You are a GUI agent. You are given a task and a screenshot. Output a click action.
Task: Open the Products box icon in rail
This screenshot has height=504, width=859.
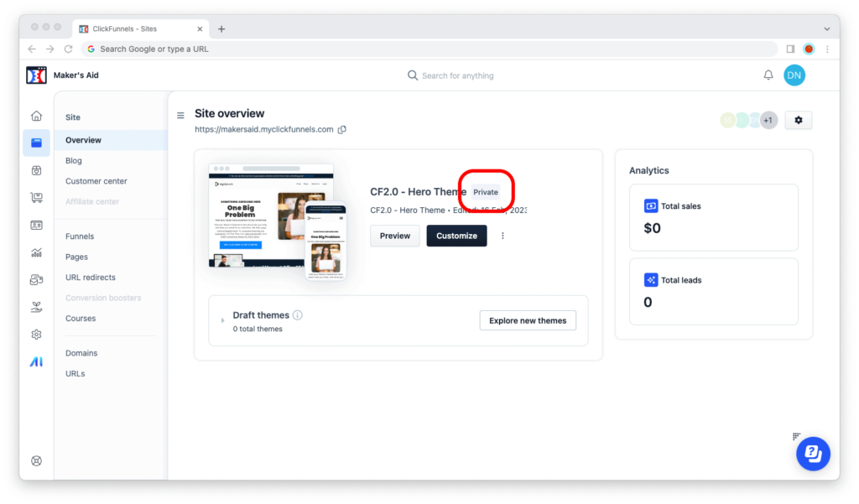click(37, 170)
